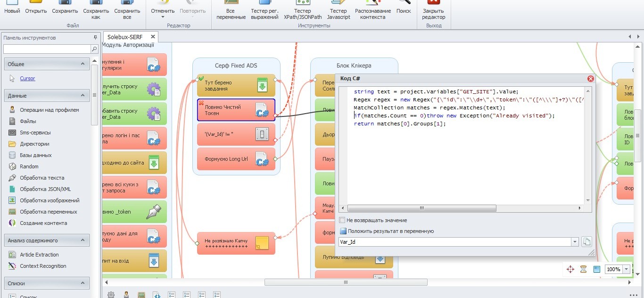Click the toolbox search input field

47,49
